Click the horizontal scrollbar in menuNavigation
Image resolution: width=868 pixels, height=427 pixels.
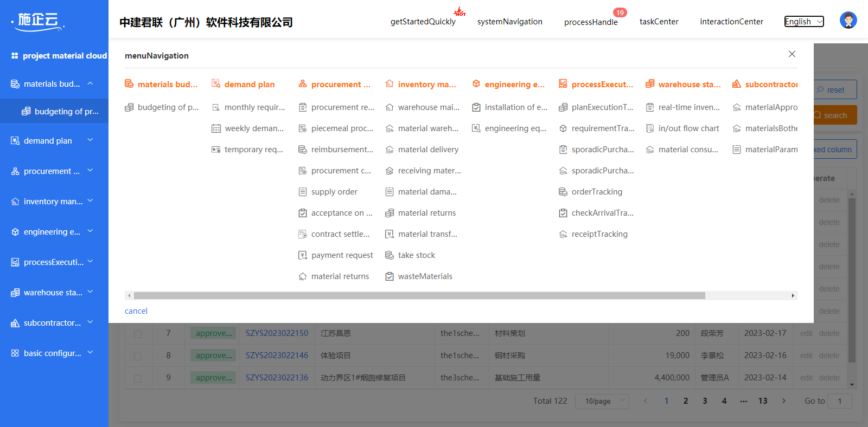pyautogui.click(x=419, y=296)
